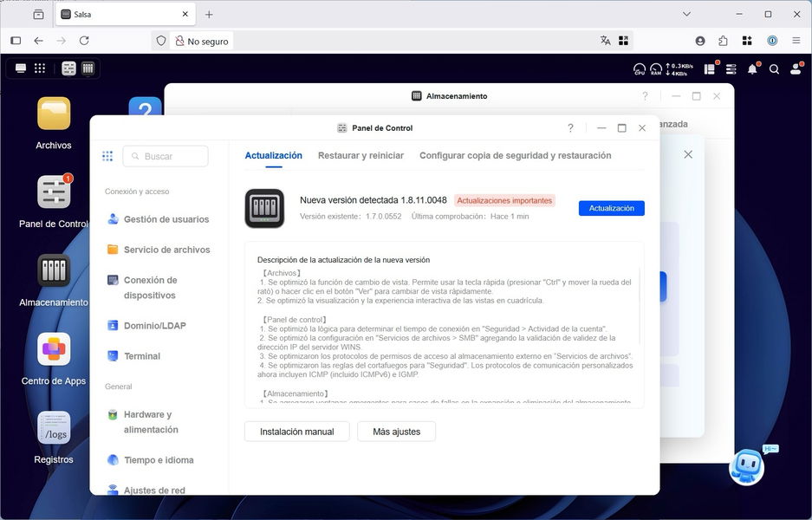Click the blue Actualización button

(x=612, y=208)
